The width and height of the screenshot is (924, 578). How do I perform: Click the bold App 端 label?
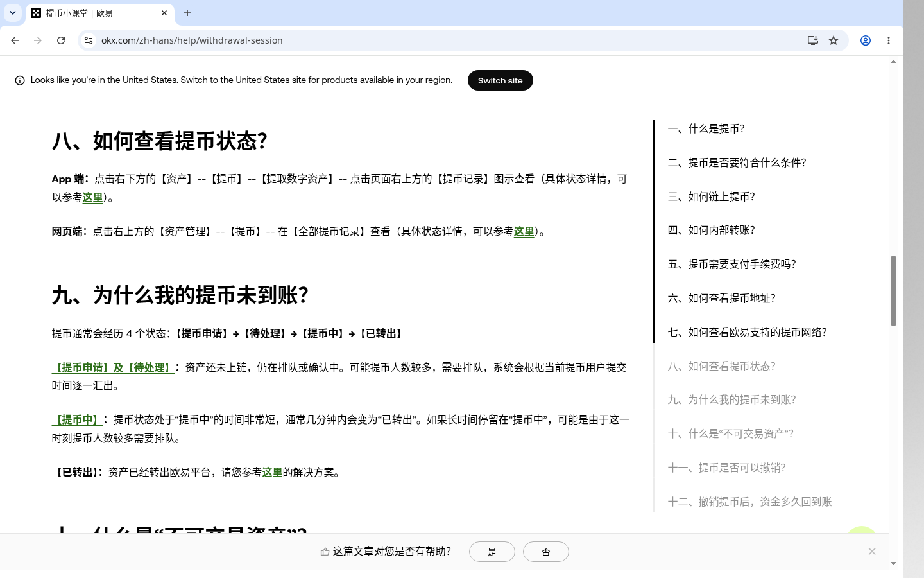70,179
